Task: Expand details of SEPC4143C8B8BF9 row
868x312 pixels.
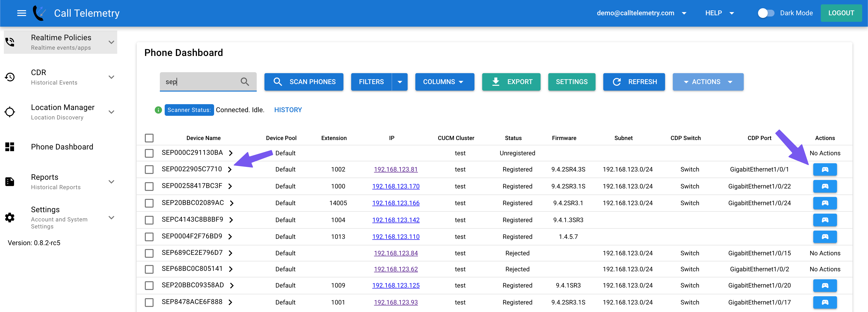Action: point(231,220)
